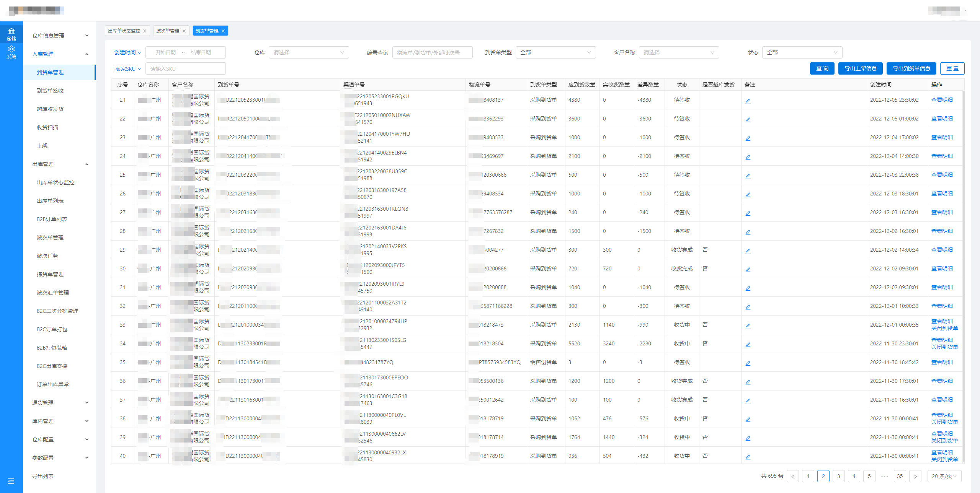
Task: Switch to 出库单状态监控 tab
Action: tap(124, 31)
